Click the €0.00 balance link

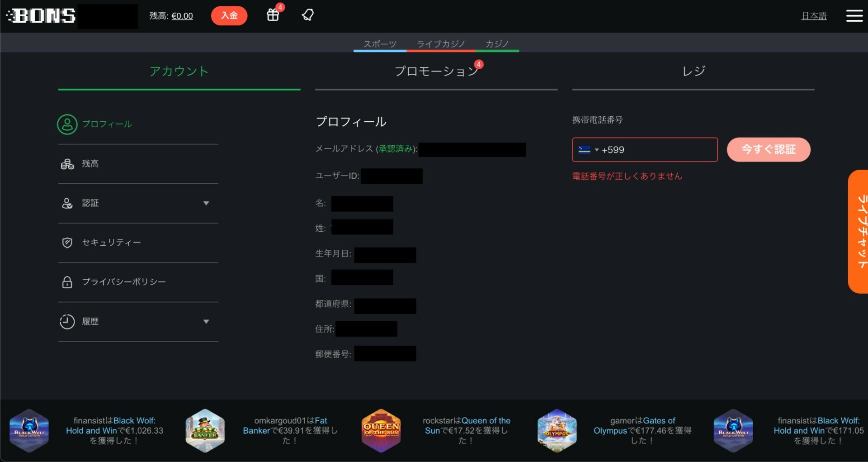pyautogui.click(x=182, y=16)
